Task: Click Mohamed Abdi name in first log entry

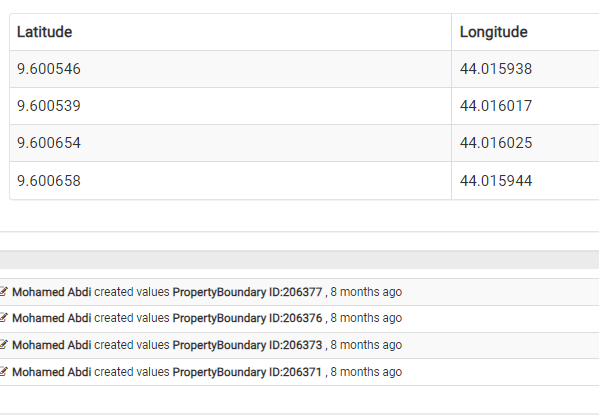Action: [x=52, y=292]
